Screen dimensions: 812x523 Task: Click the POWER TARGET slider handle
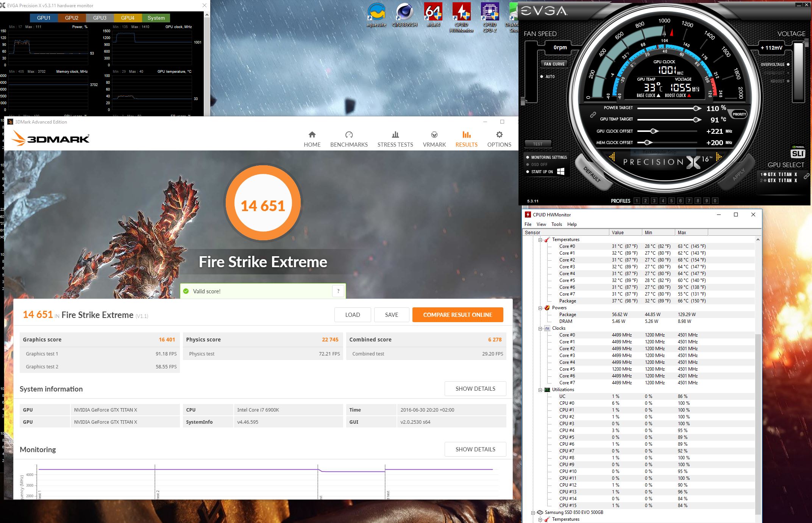pyautogui.click(x=696, y=108)
